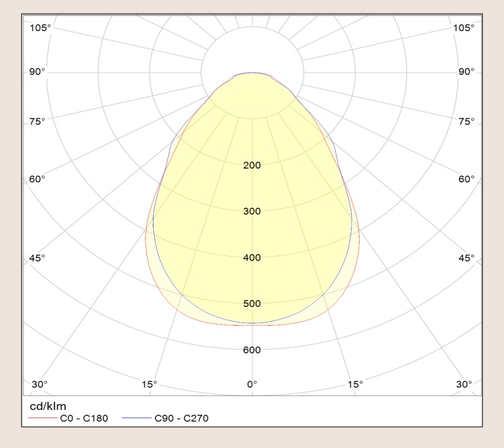Click the right 75° angle label
The height and width of the screenshot is (448, 504).
[x=466, y=121]
